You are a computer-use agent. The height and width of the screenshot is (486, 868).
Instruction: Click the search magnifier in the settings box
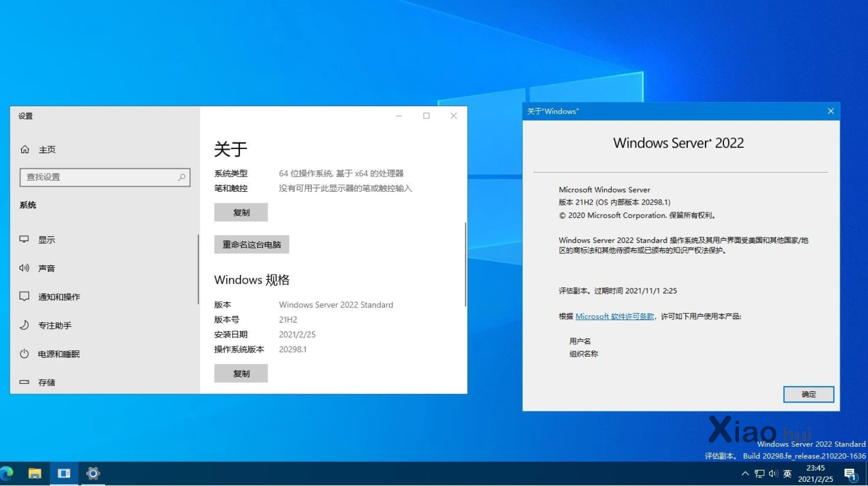tap(182, 177)
